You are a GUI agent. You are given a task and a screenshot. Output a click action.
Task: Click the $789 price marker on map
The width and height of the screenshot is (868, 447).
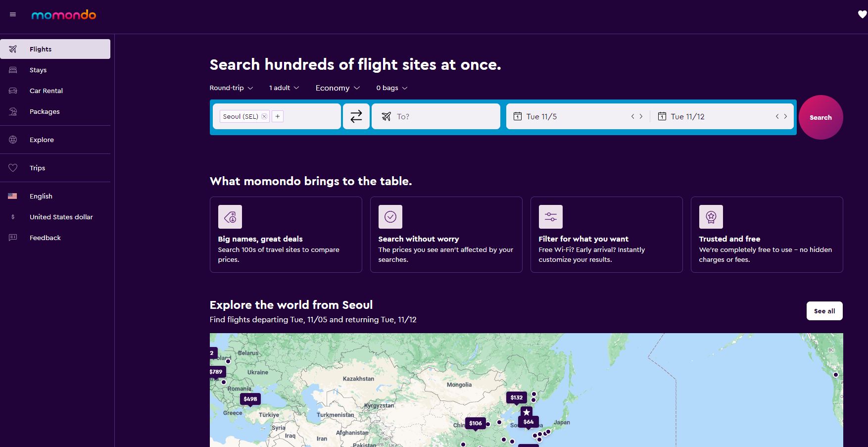point(217,372)
